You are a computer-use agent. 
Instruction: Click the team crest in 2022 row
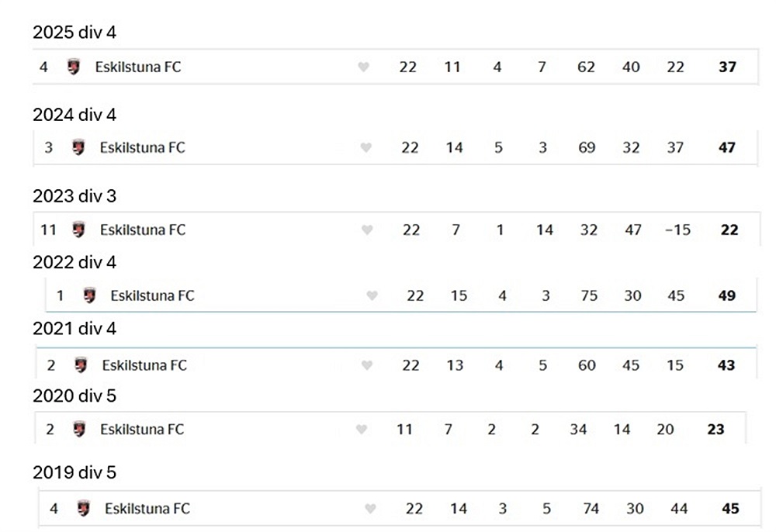coord(89,295)
